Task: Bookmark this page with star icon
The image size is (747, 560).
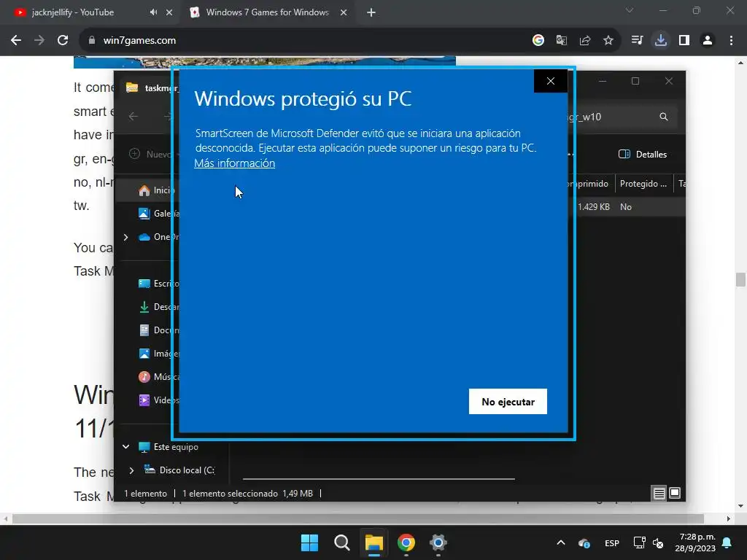Action: [608, 41]
